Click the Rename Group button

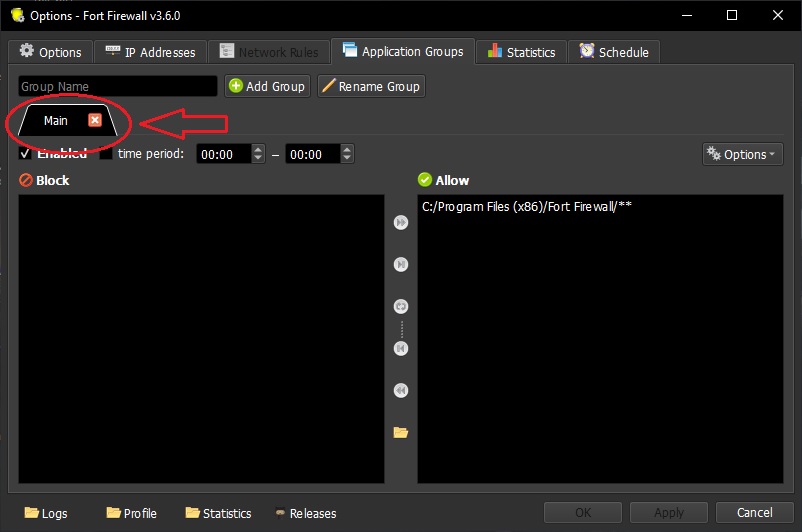[371, 86]
